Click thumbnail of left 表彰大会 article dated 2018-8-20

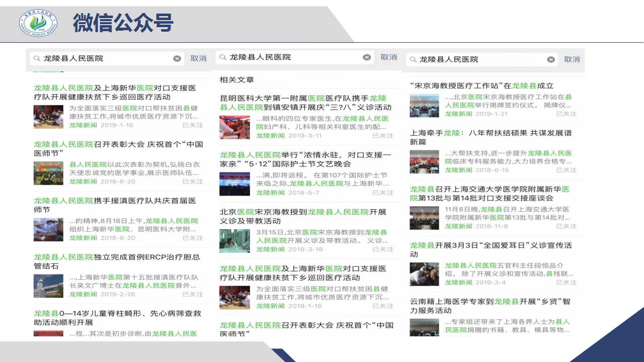point(48,173)
